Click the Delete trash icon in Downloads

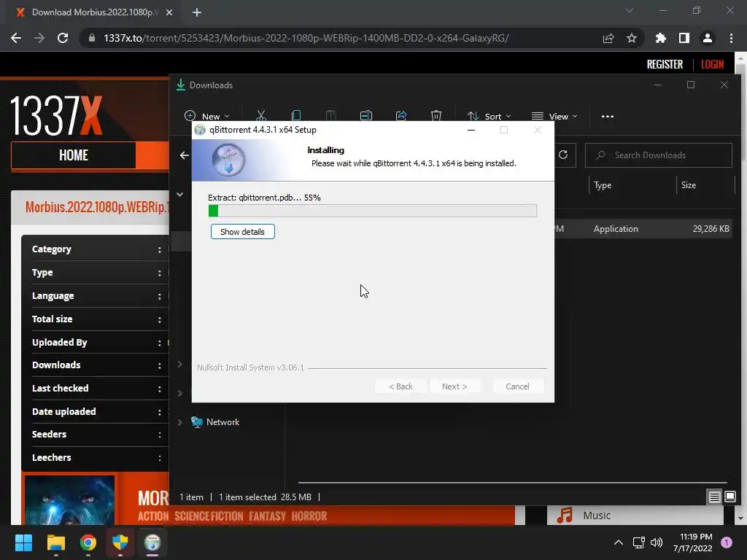click(436, 116)
